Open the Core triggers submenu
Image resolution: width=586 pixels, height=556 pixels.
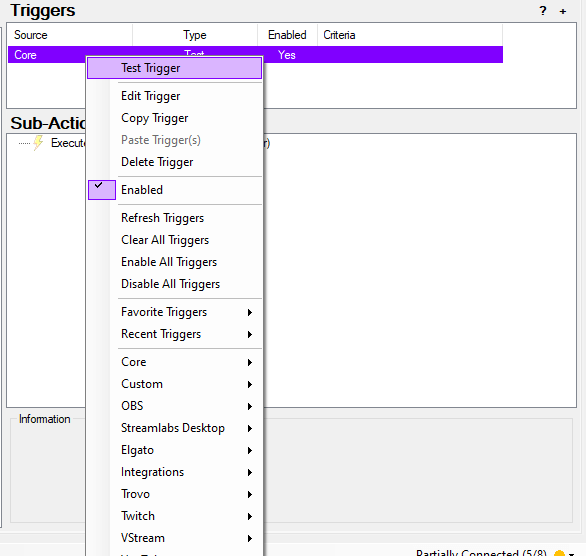click(175, 362)
